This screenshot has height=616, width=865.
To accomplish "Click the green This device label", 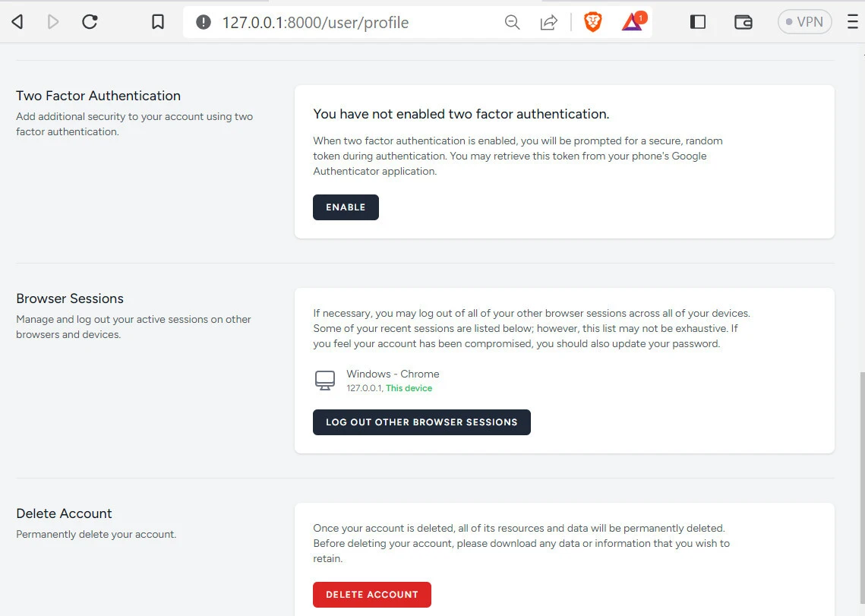I will pyautogui.click(x=409, y=388).
